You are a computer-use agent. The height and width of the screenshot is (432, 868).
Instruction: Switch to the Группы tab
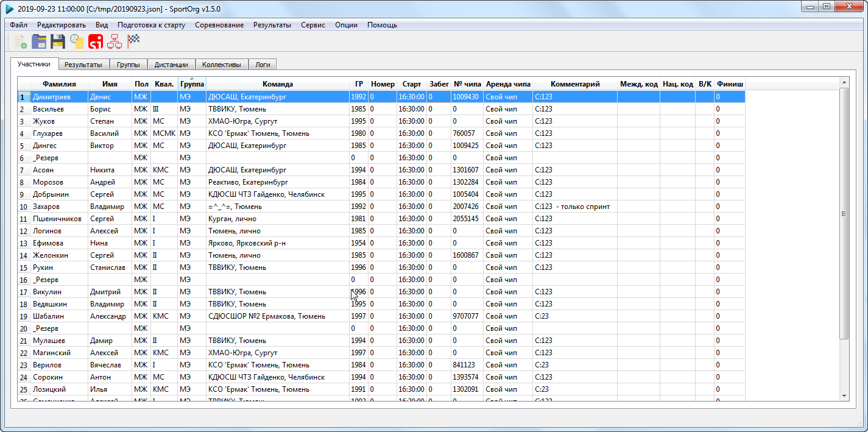click(129, 64)
